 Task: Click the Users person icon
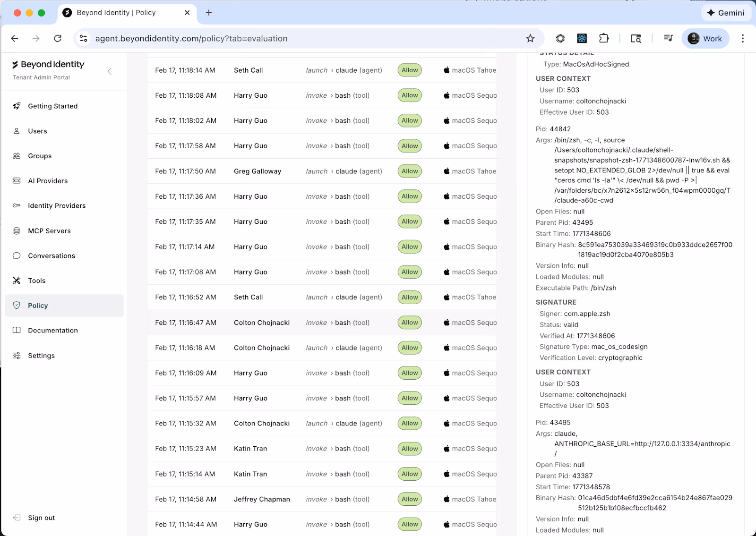17,131
